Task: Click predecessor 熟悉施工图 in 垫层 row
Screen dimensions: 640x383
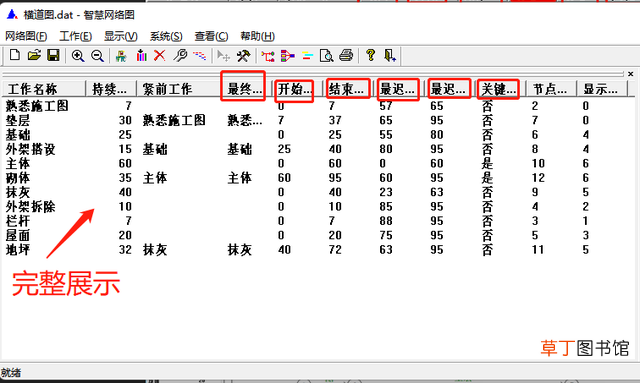Action: 174,120
